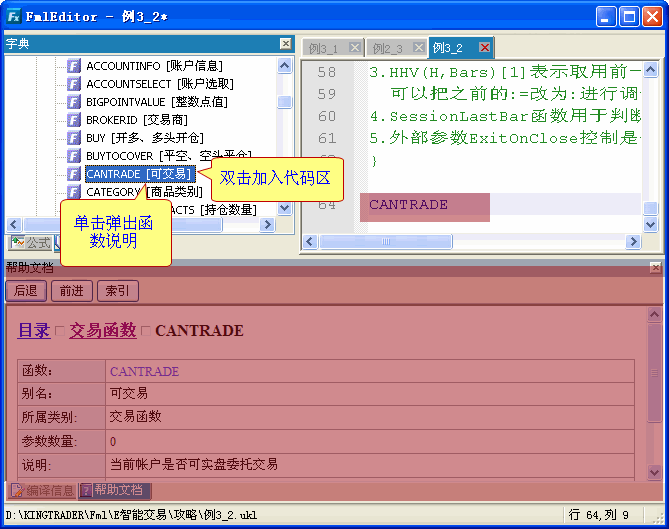Select the CANTRADE [可交易] tree item
The image size is (669, 529).
pos(139,174)
